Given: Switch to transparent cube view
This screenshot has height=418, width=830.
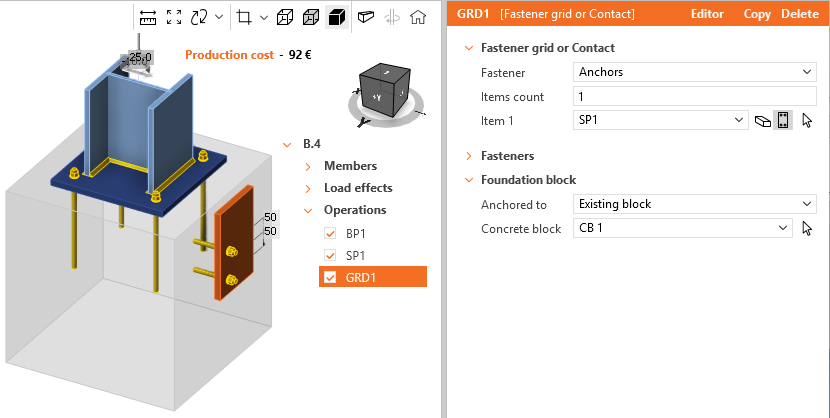Looking at the screenshot, I should point(311,17).
